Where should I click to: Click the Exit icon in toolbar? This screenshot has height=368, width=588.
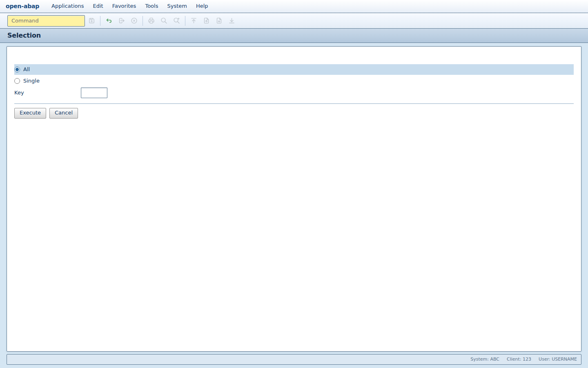point(122,21)
